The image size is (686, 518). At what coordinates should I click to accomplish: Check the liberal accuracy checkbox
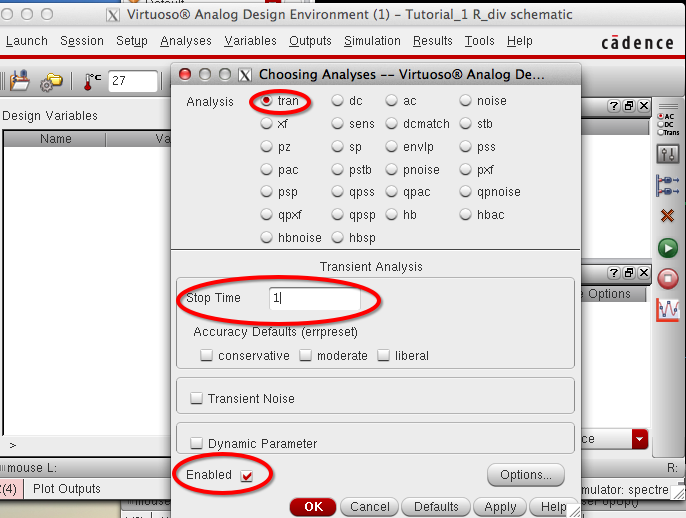tap(383, 355)
